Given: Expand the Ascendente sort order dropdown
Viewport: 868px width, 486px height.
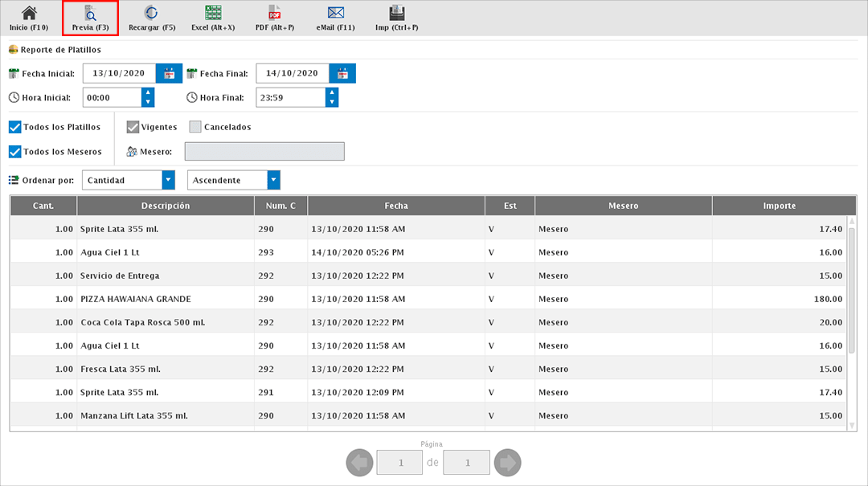Looking at the screenshot, I should [x=274, y=180].
